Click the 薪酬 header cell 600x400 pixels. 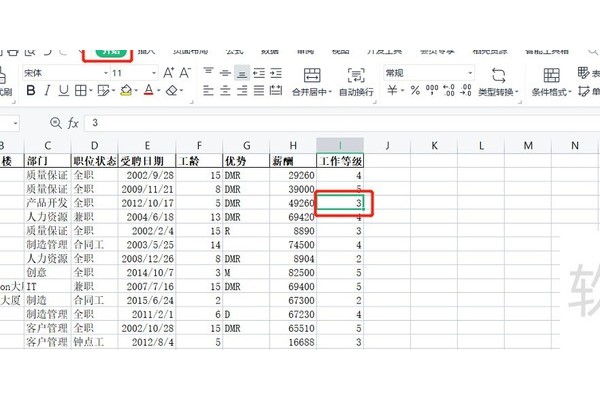(293, 161)
